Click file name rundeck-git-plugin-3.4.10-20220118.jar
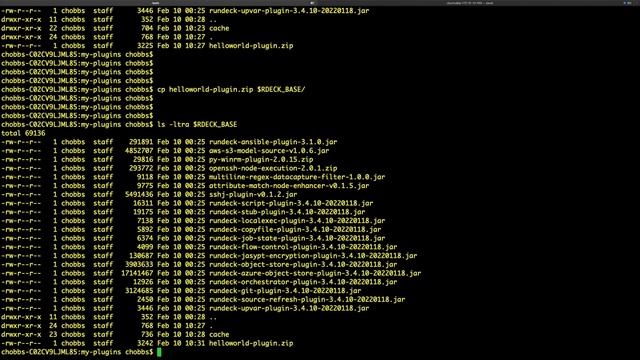Image resolution: width=640 pixels, height=360 pixels. click(285, 291)
